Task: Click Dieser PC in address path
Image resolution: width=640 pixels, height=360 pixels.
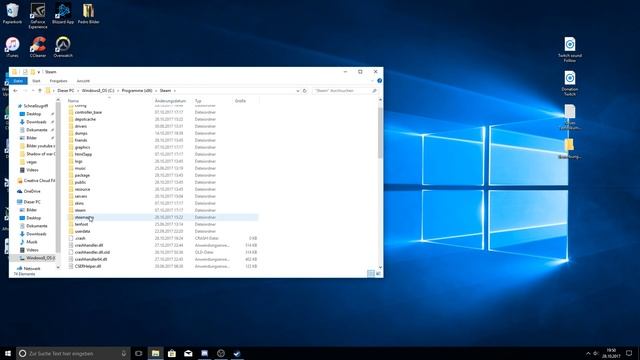Action: click(66, 91)
